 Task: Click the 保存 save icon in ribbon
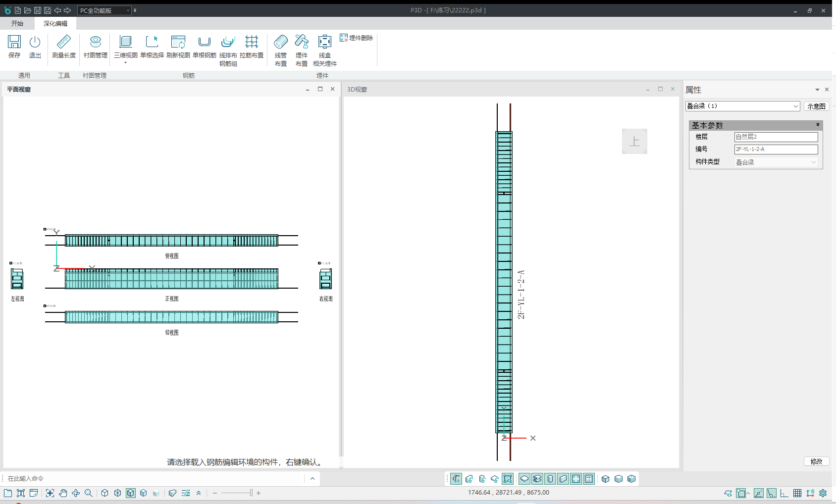pos(14,47)
